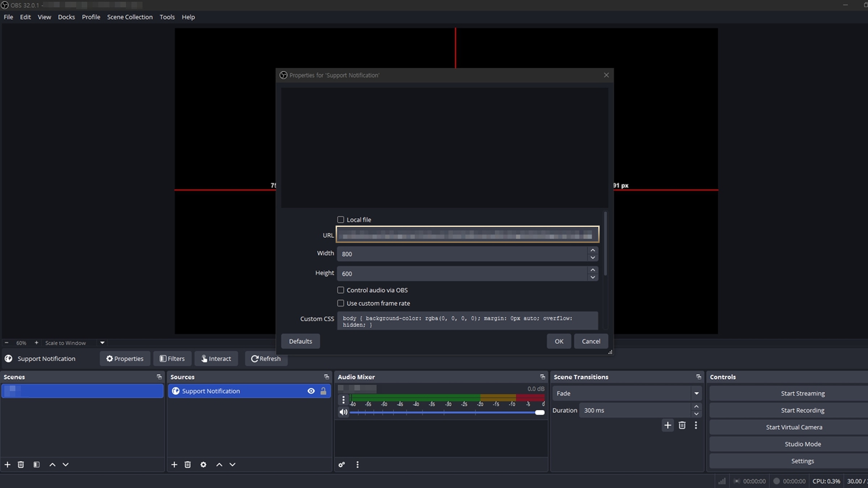Viewport: 868px width, 488px height.
Task: Click the Custom CSS text box
Action: pos(467,321)
